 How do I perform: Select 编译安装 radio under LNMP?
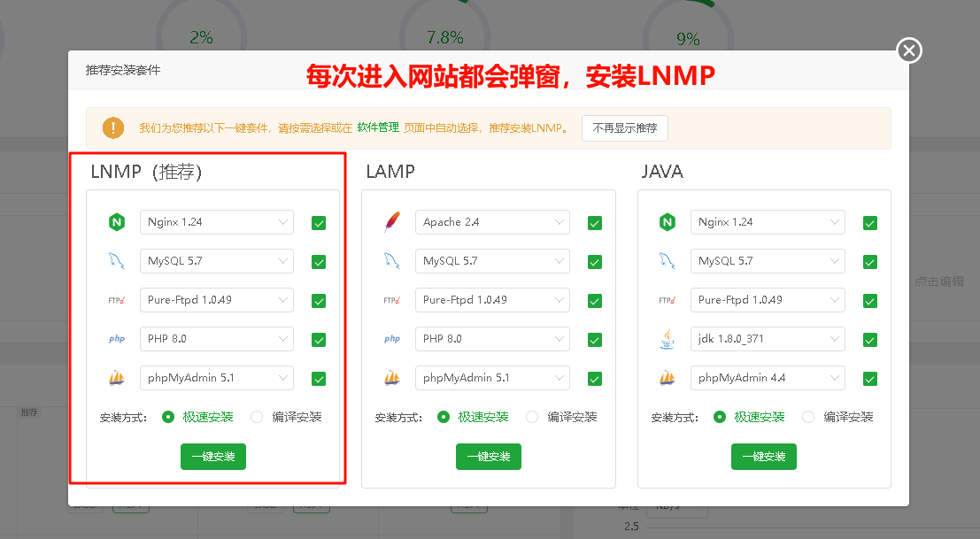point(257,417)
